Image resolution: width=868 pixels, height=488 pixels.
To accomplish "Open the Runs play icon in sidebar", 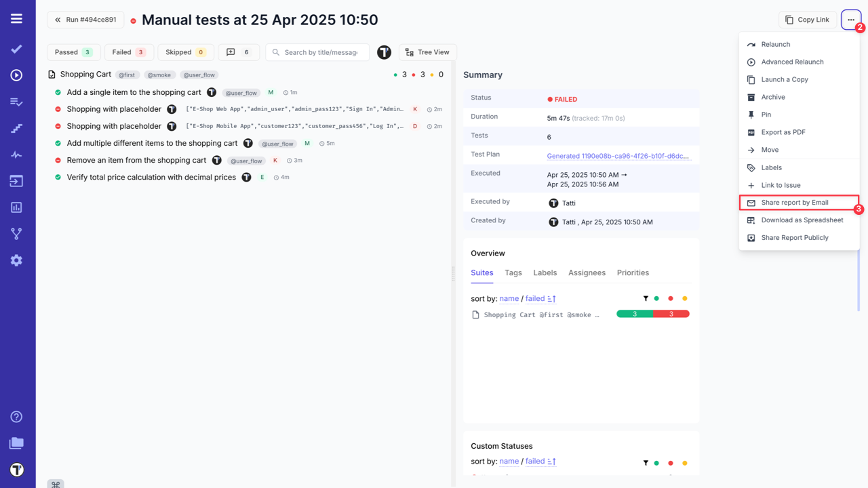I will tap(17, 75).
